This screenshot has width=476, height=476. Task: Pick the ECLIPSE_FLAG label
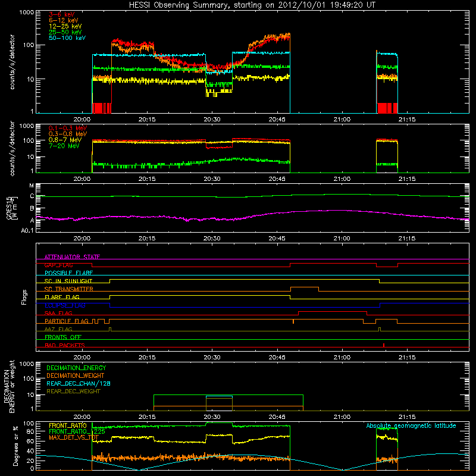(x=65, y=305)
